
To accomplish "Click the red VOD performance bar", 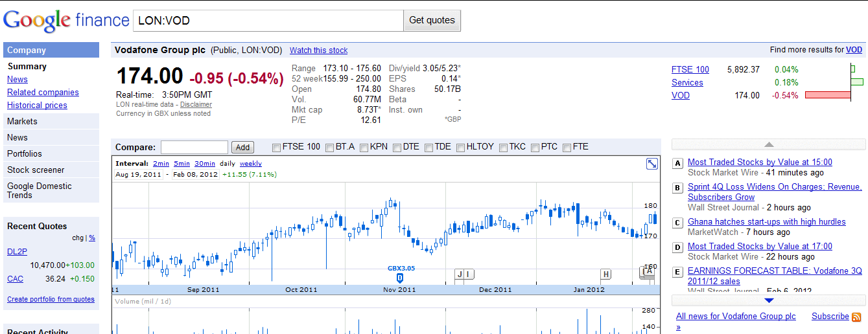I will (x=828, y=95).
